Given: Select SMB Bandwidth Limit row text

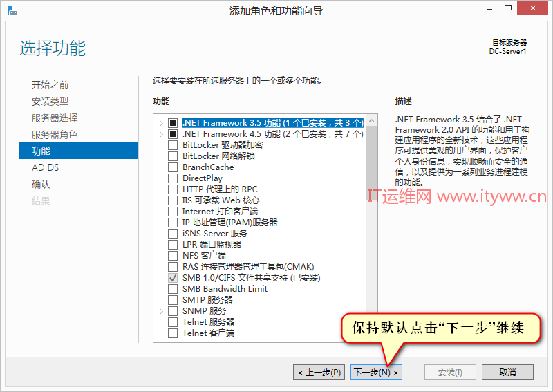Looking at the screenshot, I should (225, 288).
